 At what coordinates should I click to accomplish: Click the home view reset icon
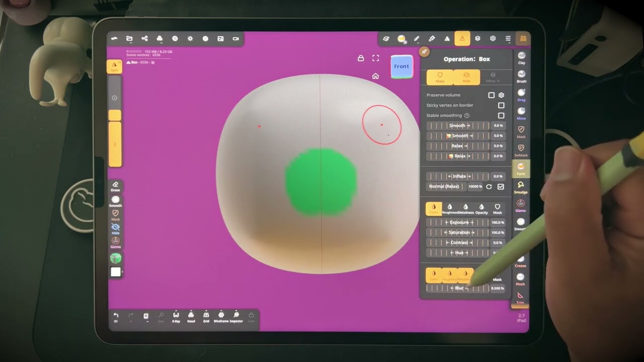click(x=375, y=76)
